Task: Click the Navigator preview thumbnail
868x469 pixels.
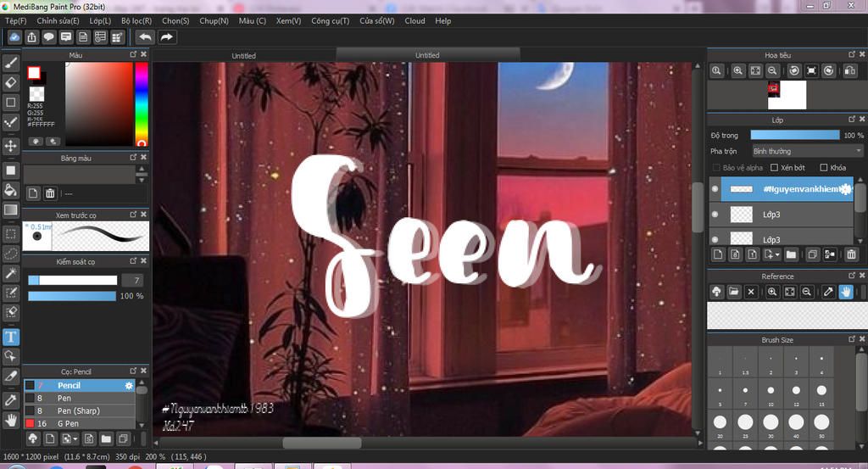Action: (x=787, y=95)
